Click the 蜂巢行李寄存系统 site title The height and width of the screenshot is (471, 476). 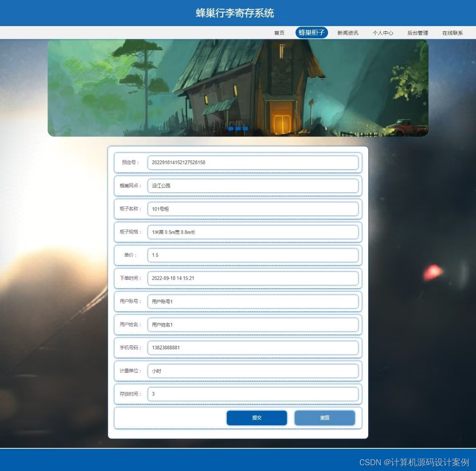235,13
